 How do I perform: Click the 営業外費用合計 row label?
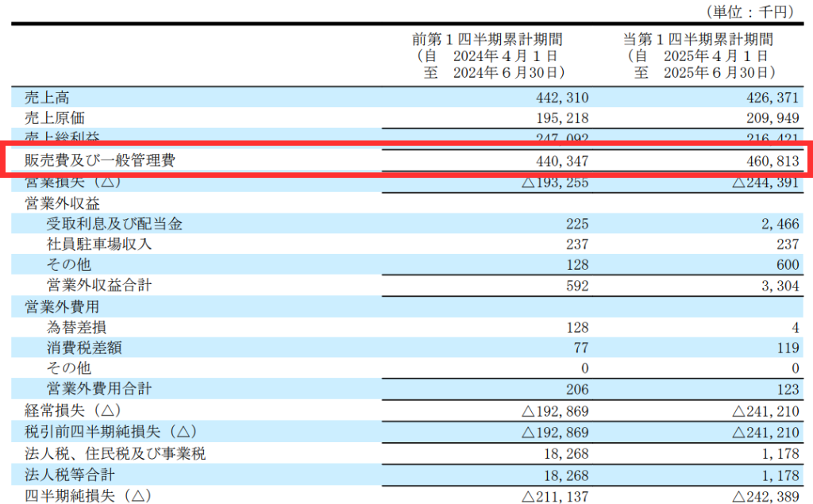point(99,389)
